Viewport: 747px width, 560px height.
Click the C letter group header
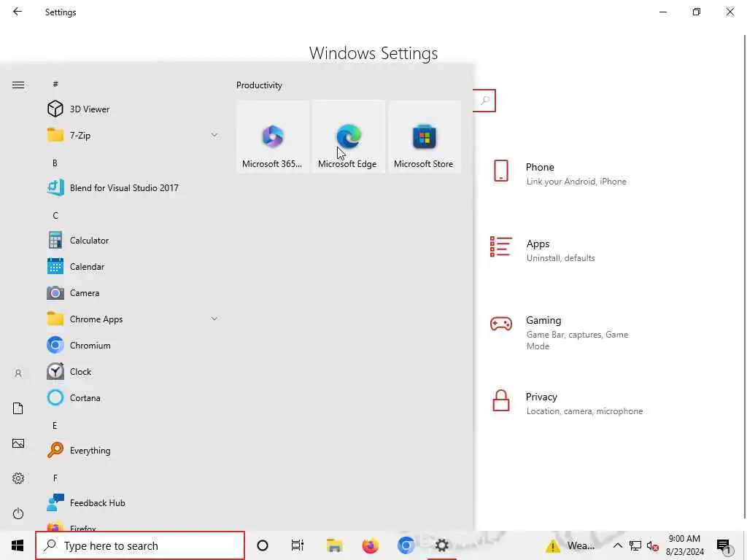(55, 215)
